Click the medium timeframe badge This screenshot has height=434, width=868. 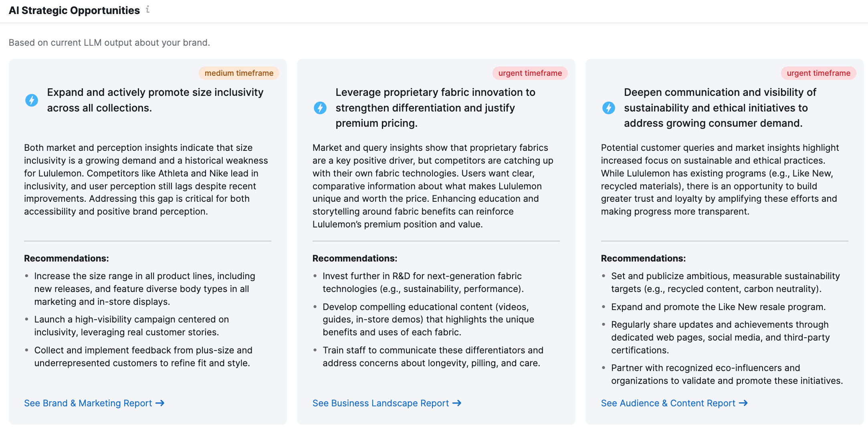[x=239, y=73]
